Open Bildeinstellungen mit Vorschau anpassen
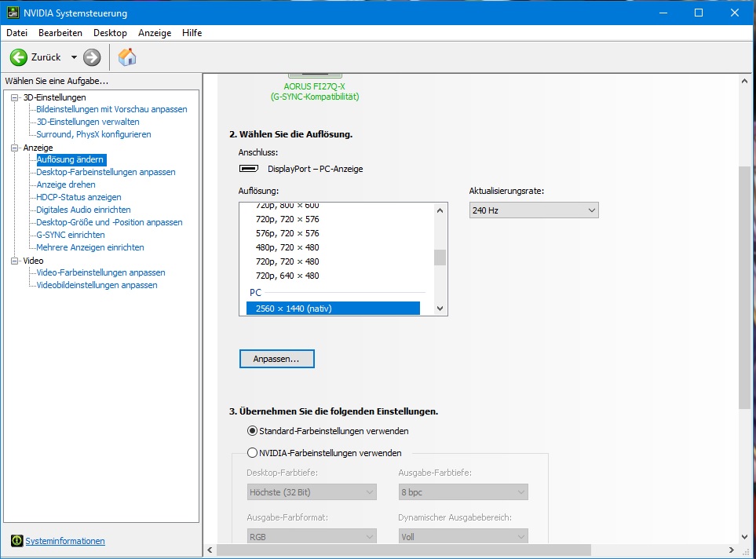The width and height of the screenshot is (756, 559). (x=111, y=109)
